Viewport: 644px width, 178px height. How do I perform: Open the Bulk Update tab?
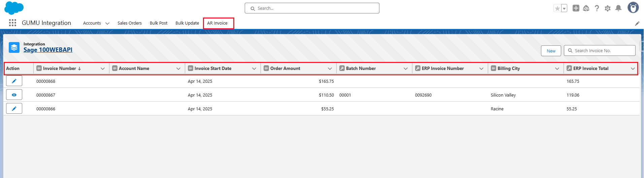[x=187, y=23]
